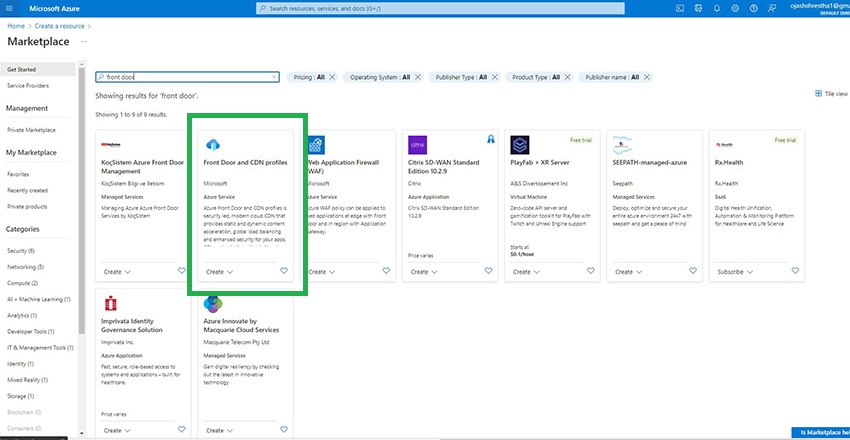Open the feedback icon in top bar
850x440 pixels.
(772, 9)
